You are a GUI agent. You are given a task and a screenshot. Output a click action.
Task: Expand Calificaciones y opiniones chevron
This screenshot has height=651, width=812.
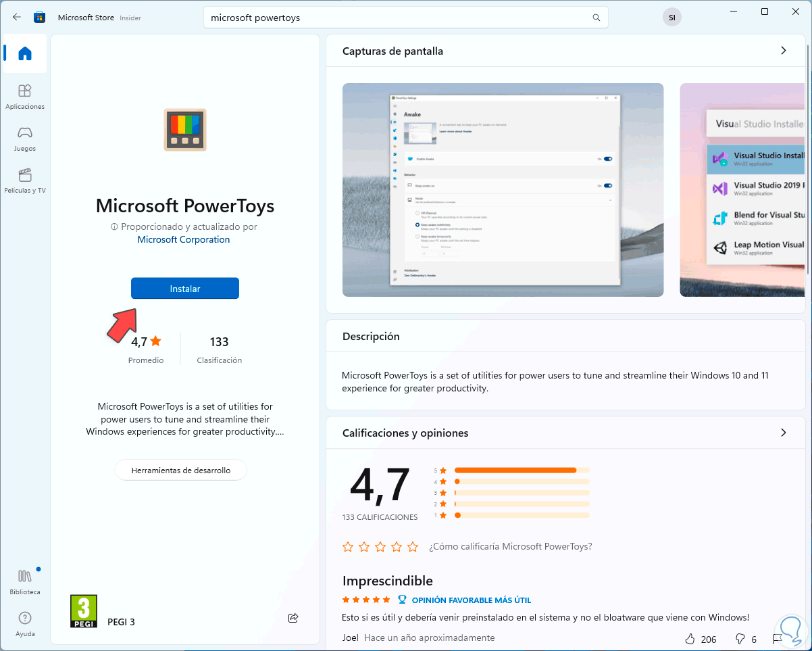pos(784,433)
